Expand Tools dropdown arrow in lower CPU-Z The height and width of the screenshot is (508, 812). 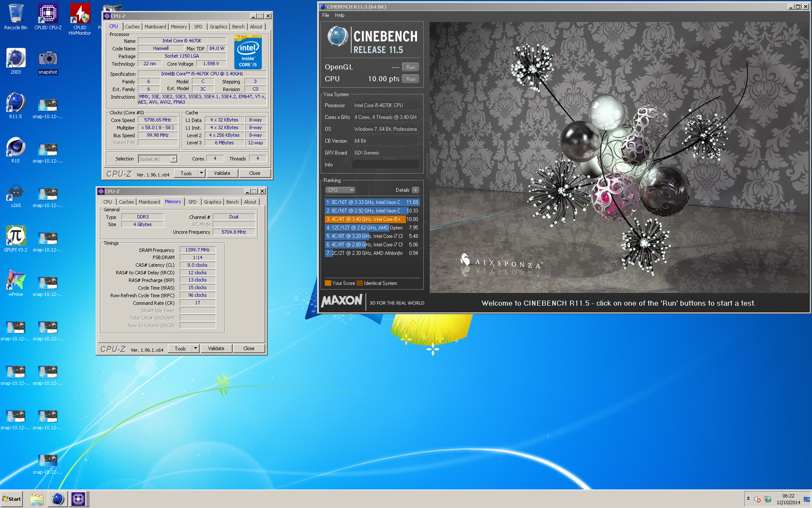(195, 349)
